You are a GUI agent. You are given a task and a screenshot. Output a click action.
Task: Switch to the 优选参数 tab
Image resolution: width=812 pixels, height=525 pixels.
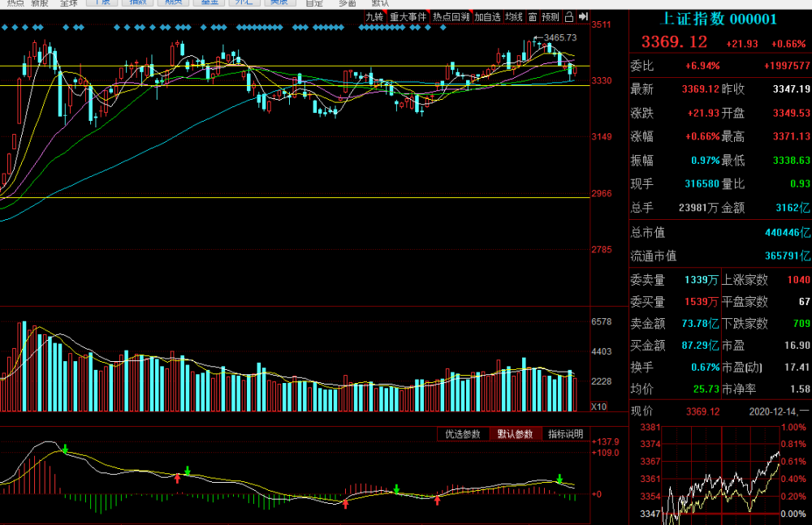[x=464, y=434]
